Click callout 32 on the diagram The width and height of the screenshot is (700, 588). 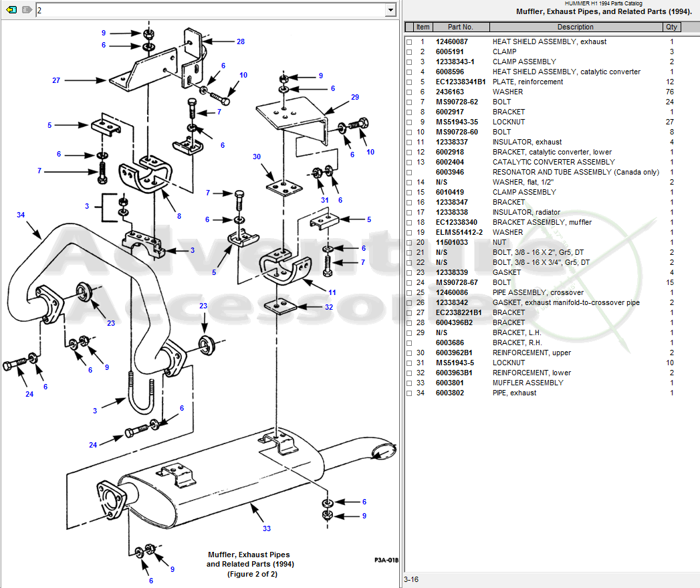point(329,308)
